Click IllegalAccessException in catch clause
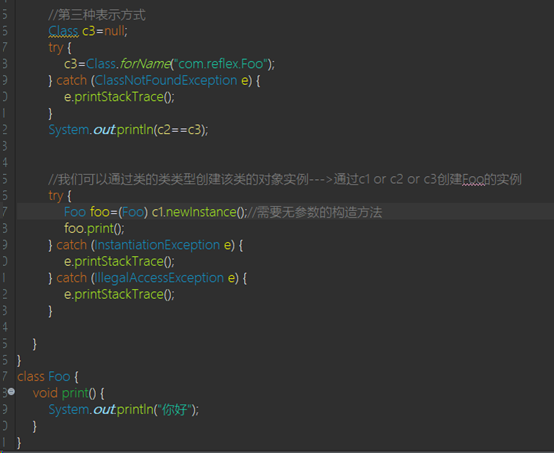The width and height of the screenshot is (554, 453). (159, 278)
